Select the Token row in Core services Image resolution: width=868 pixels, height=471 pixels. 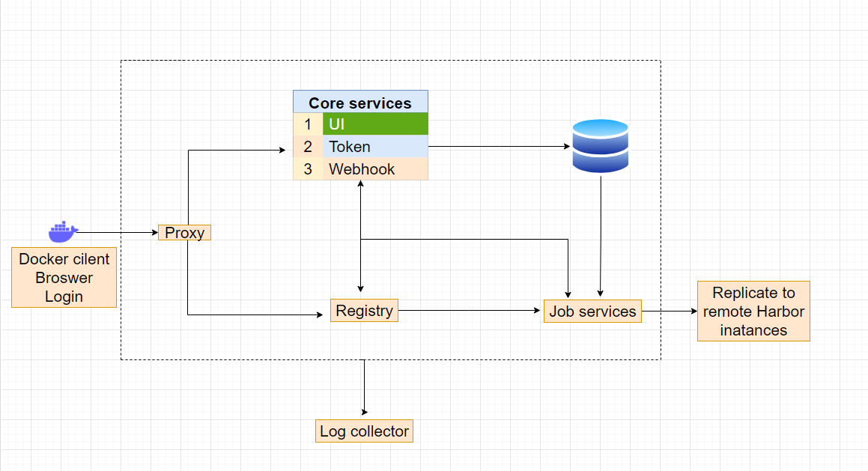click(374, 147)
